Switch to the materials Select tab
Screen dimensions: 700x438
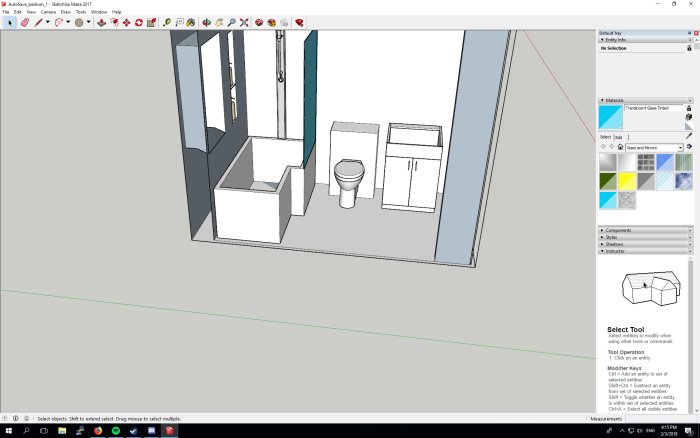(x=605, y=137)
